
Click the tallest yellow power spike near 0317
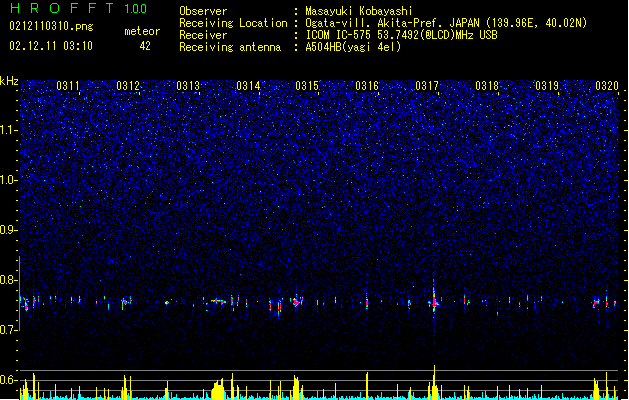pyautogui.click(x=434, y=382)
